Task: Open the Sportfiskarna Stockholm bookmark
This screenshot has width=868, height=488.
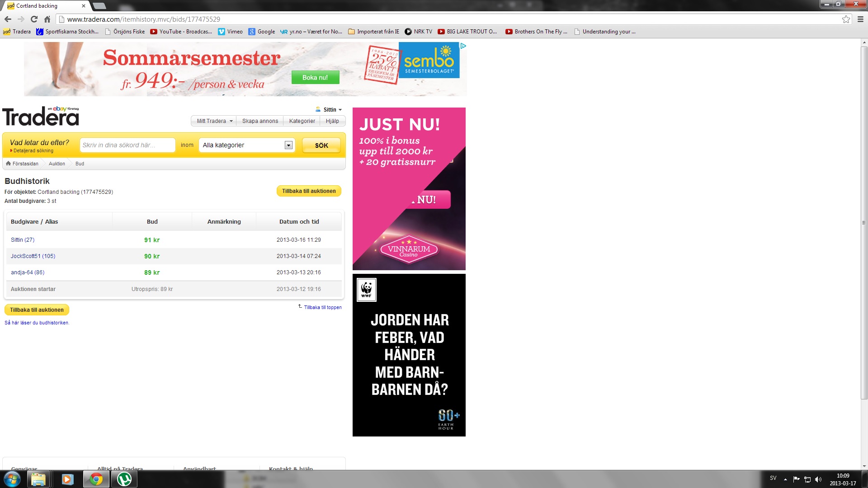Action: (67, 32)
